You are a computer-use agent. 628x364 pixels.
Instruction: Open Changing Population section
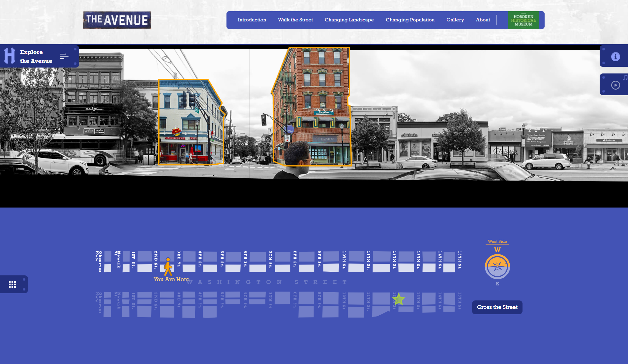(410, 20)
